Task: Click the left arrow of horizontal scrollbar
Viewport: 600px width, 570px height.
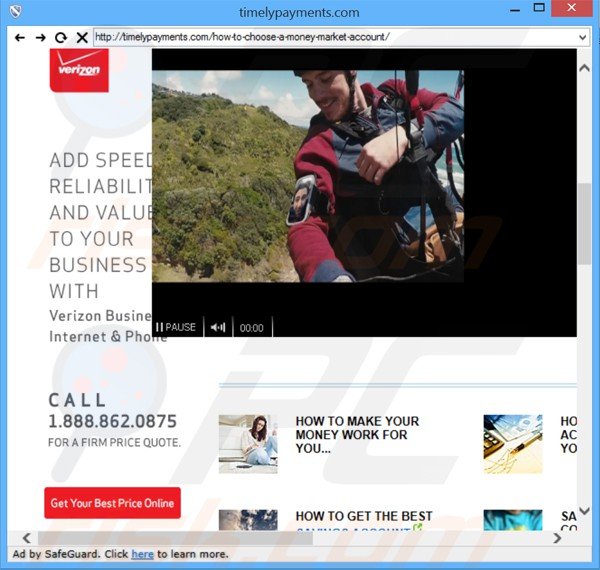Action: 26,538
